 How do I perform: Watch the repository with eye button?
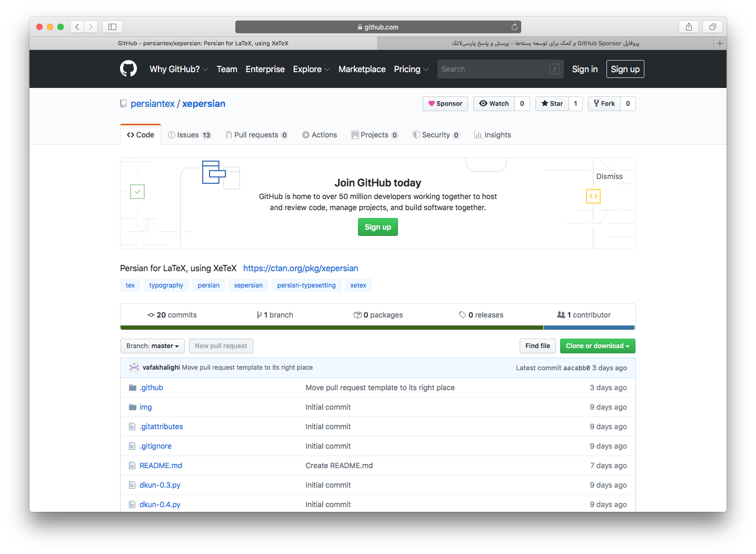tap(494, 104)
